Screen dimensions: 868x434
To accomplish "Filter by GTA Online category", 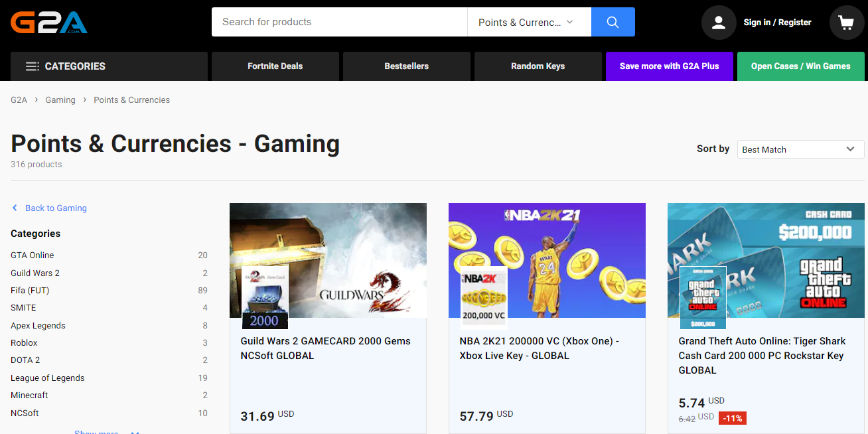I will tap(109, 255).
